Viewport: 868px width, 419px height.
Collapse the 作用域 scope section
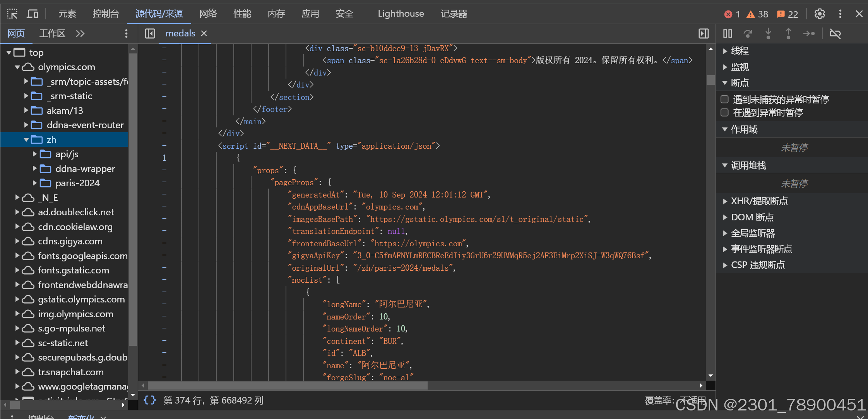tap(725, 130)
